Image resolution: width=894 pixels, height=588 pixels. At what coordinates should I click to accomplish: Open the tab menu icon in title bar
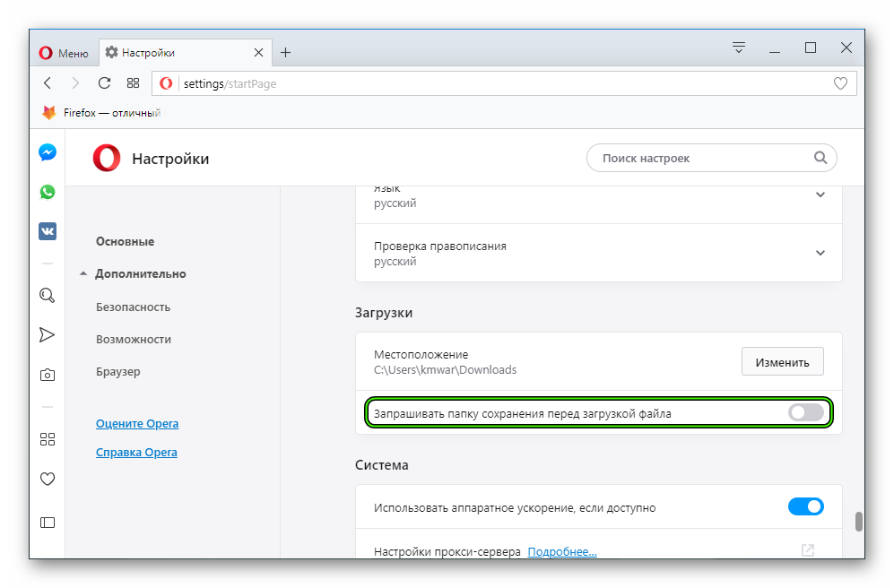click(738, 48)
